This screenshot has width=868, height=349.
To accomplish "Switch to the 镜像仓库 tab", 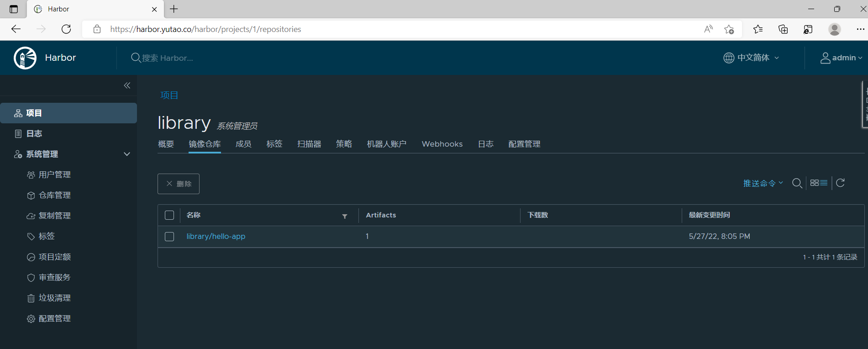I will tap(205, 144).
